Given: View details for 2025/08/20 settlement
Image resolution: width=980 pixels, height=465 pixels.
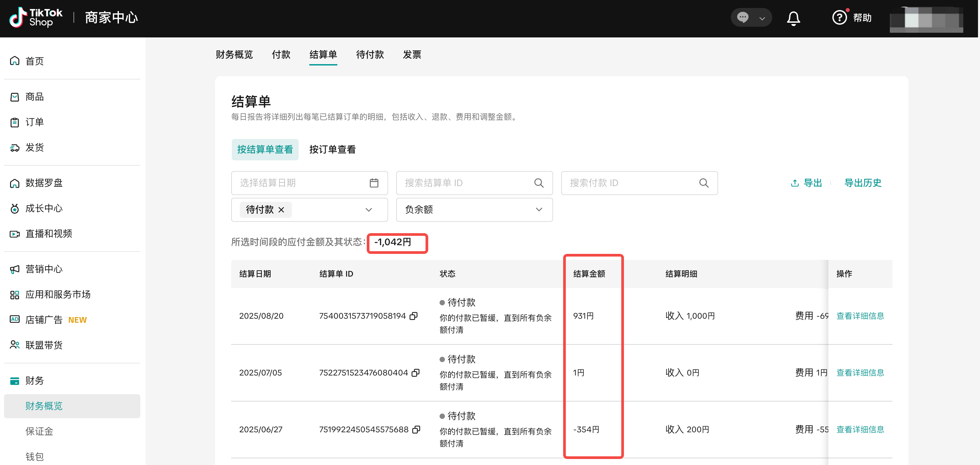Looking at the screenshot, I should click(860, 316).
